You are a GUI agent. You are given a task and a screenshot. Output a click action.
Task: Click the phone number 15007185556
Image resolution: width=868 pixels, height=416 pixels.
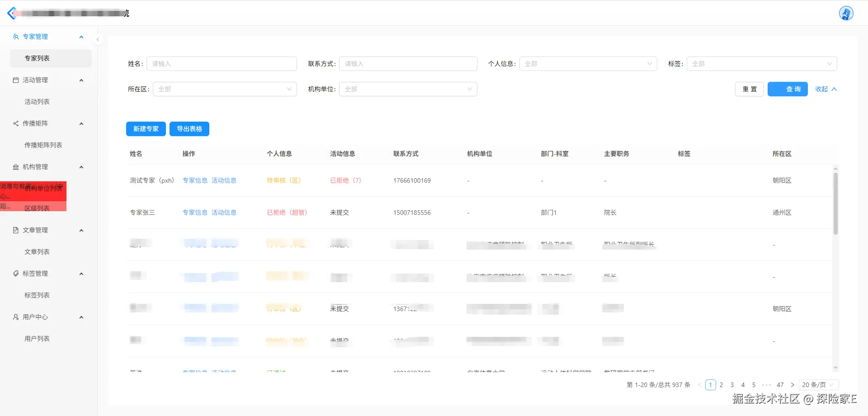pyautogui.click(x=412, y=213)
